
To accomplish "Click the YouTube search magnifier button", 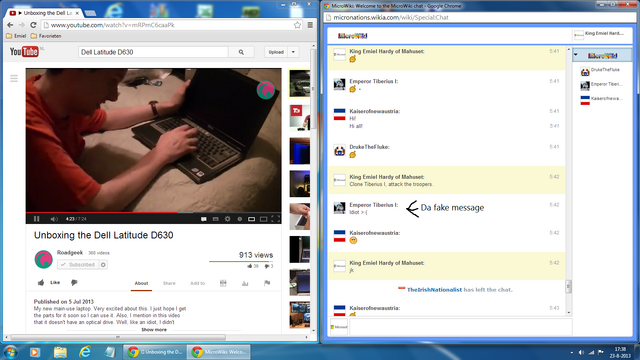I will click(241, 52).
